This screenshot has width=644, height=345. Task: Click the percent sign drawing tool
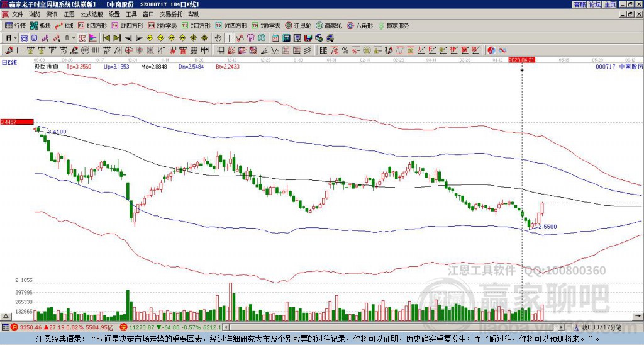345,50
